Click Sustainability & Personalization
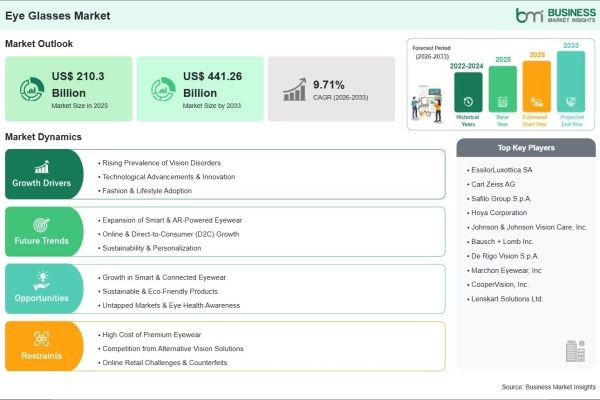The image size is (600, 400). [152, 248]
